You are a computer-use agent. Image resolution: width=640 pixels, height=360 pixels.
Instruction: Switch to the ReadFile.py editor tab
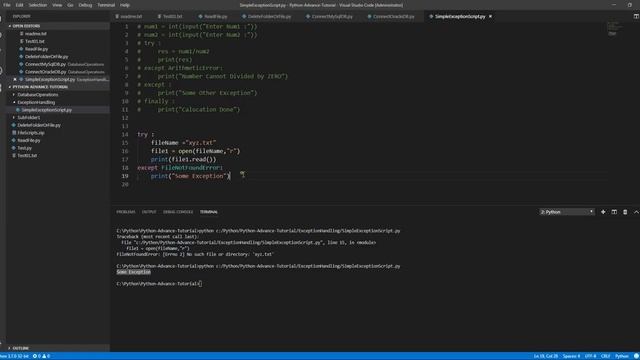(213, 17)
